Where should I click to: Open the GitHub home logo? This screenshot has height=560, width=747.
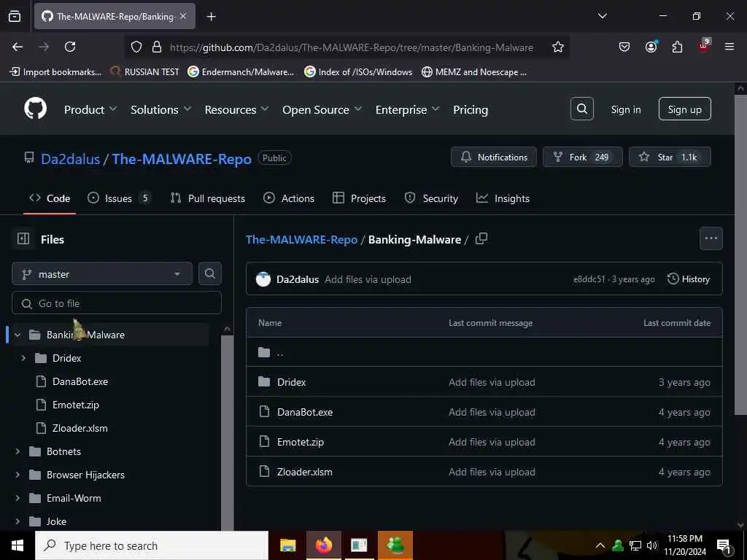pyautogui.click(x=35, y=109)
